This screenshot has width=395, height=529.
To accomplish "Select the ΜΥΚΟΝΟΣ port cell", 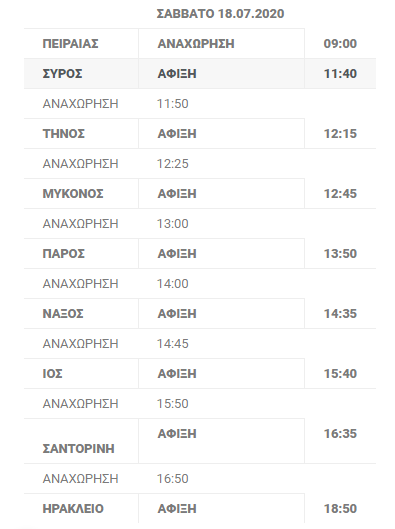I will point(81,194).
